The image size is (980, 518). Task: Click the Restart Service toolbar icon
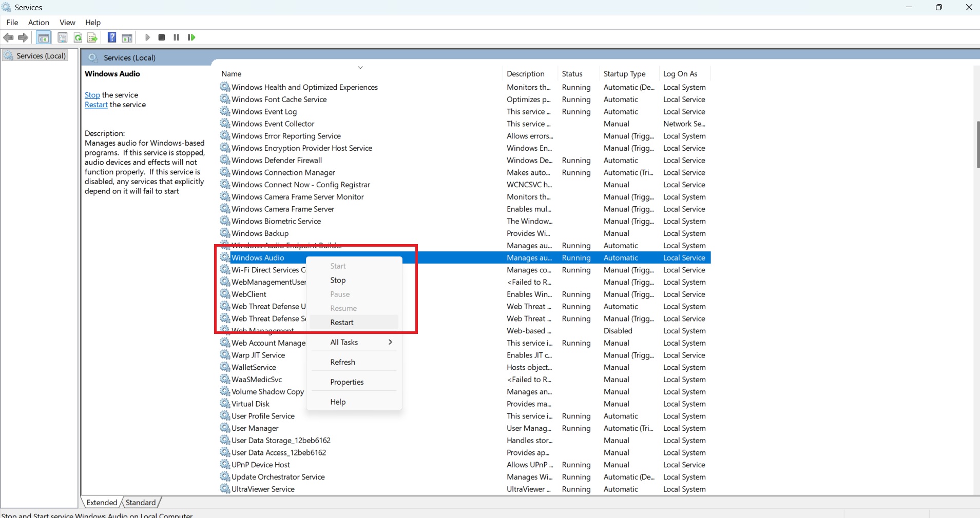pos(191,37)
